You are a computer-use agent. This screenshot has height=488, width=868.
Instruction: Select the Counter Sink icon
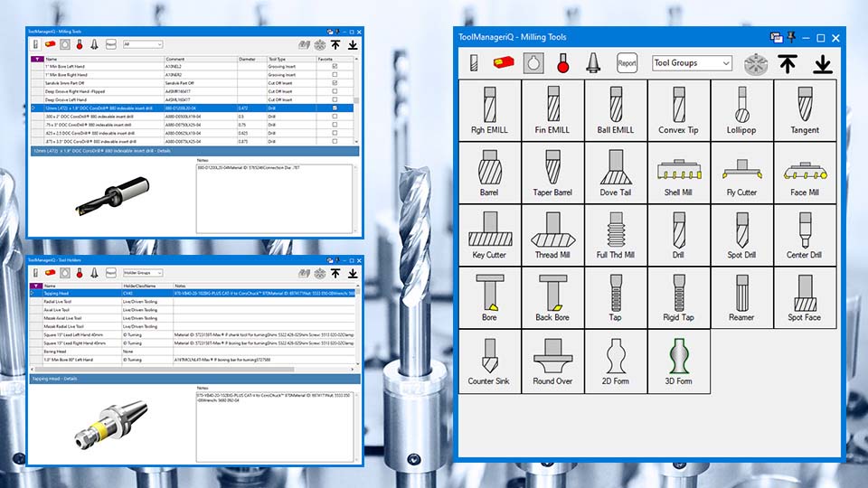(x=490, y=361)
